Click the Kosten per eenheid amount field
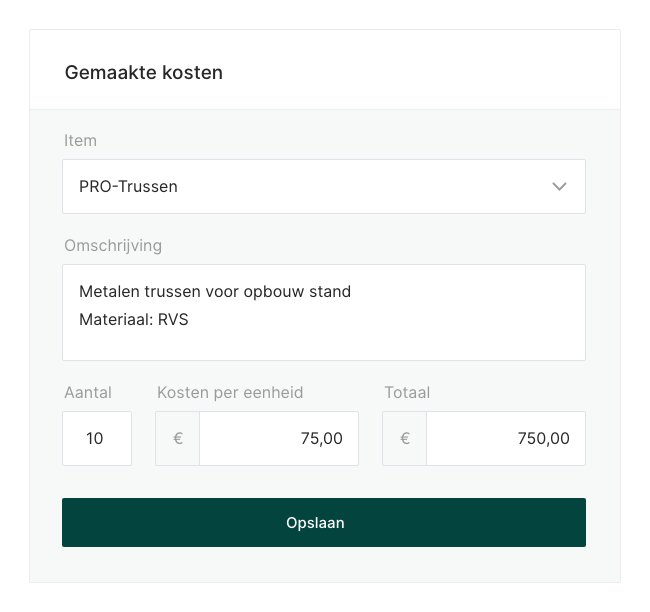 tap(278, 438)
